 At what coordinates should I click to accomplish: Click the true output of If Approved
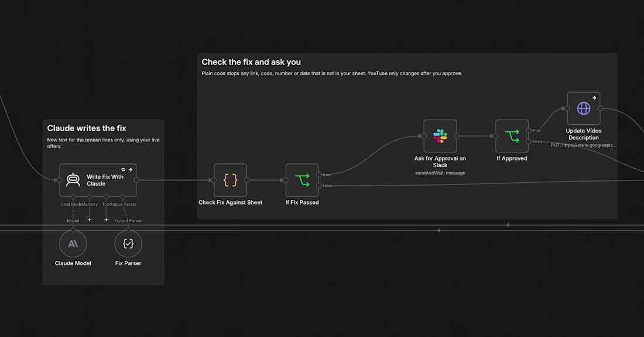pos(529,131)
